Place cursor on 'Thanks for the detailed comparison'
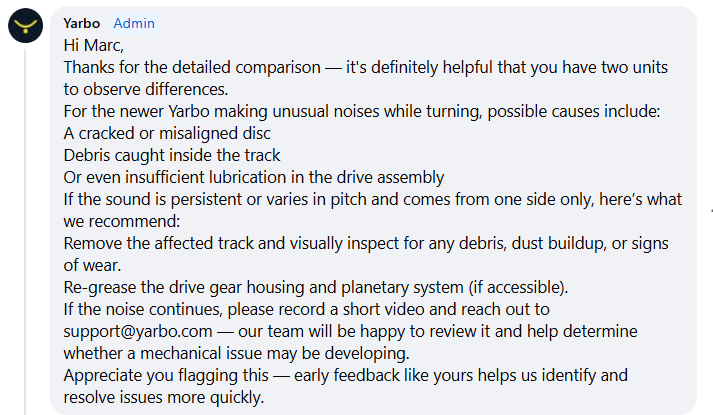Viewport: 713px width, 415px height. [192, 67]
